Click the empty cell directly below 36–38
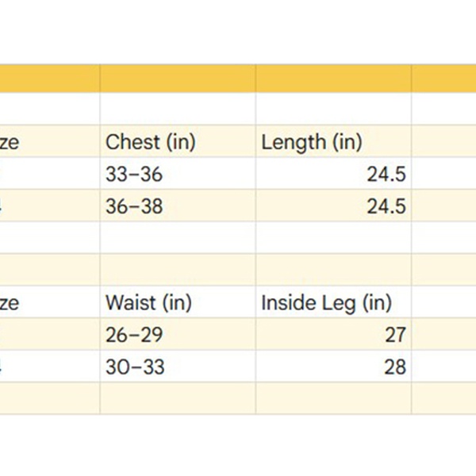 (x=177, y=237)
